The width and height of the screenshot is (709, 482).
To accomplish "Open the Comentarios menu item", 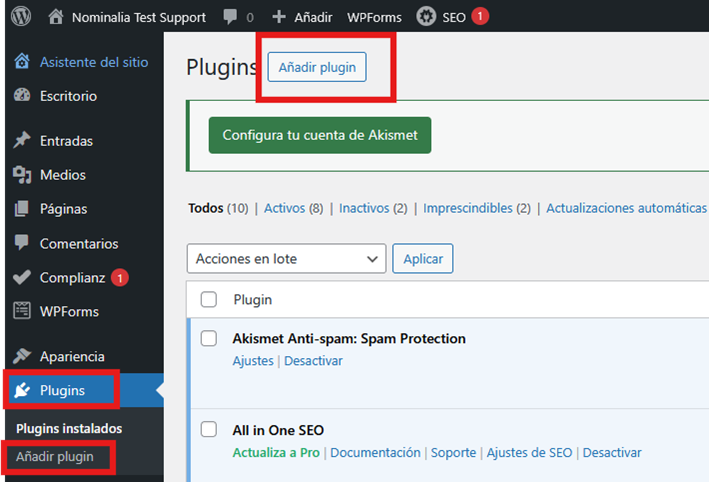I will coord(79,243).
